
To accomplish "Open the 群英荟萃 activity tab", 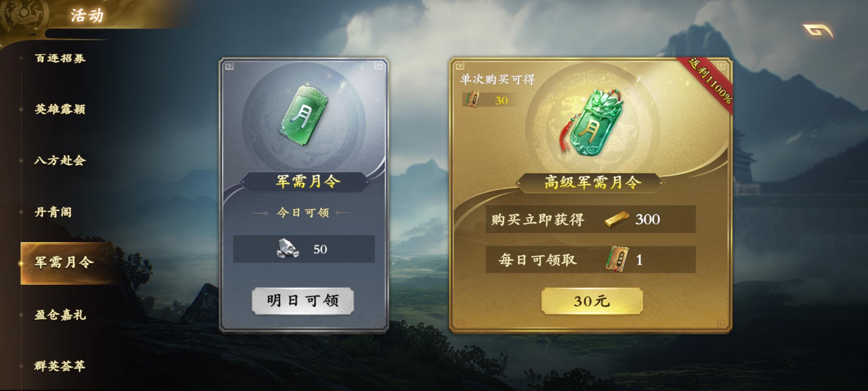I will pyautogui.click(x=60, y=366).
